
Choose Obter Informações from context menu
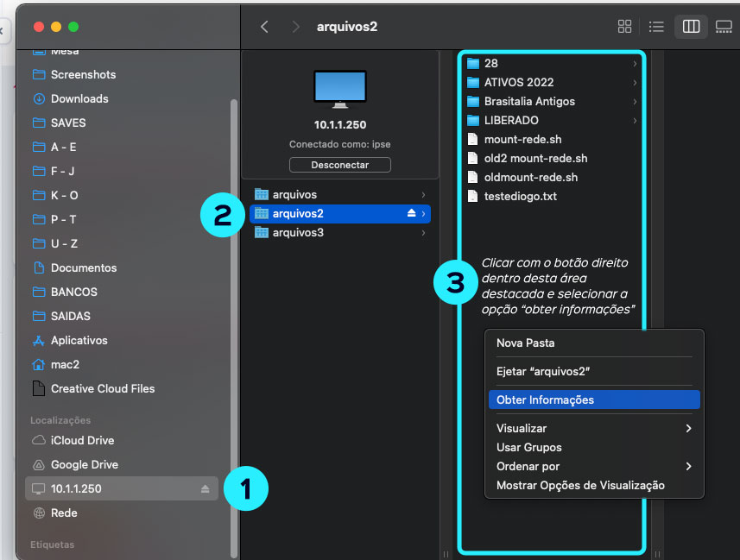click(545, 400)
